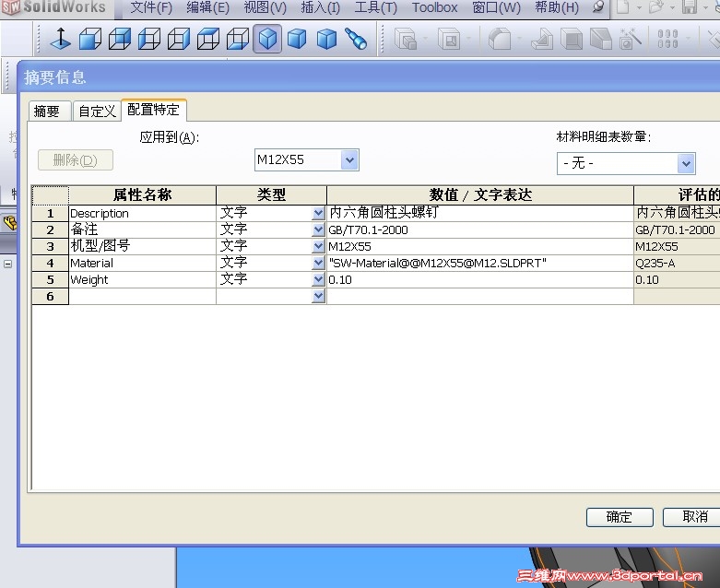
Task: Select the 配置特定 tab
Action: [x=153, y=110]
